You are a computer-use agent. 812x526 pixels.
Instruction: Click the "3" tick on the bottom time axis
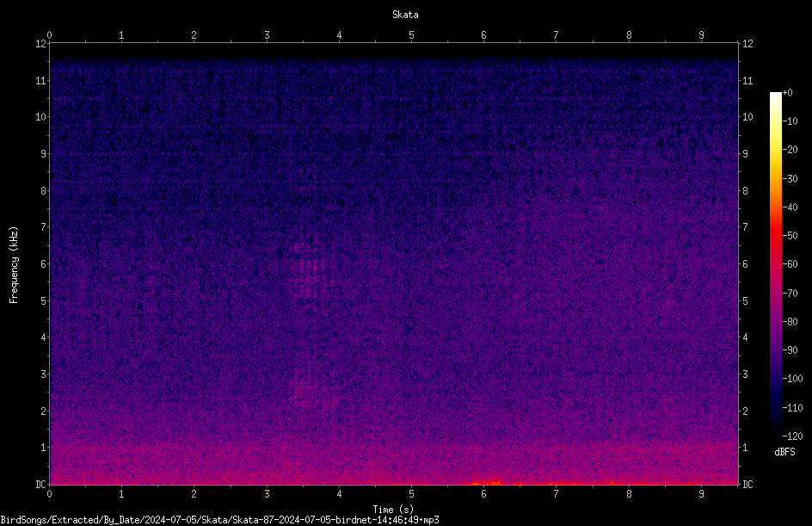267,494
